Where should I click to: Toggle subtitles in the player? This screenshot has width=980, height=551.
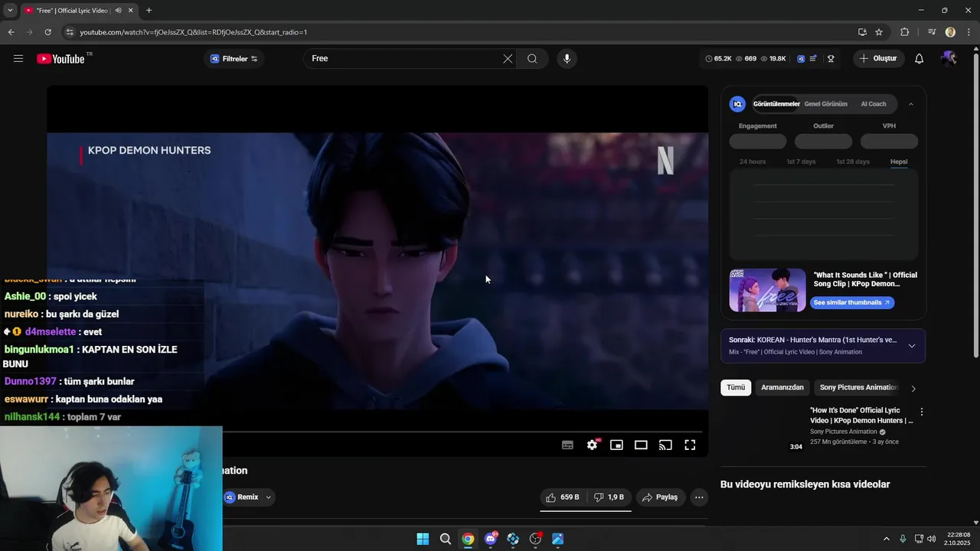(567, 445)
